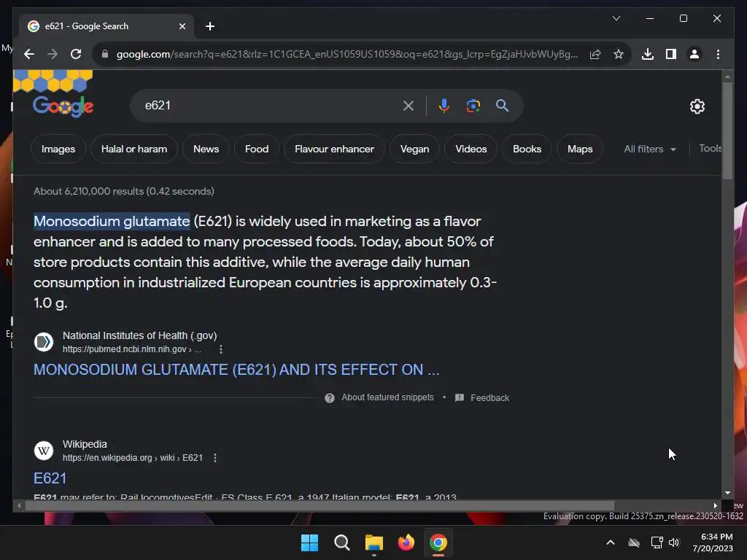
Task: Open the clock showing 6:34 PM
Action: (713, 542)
